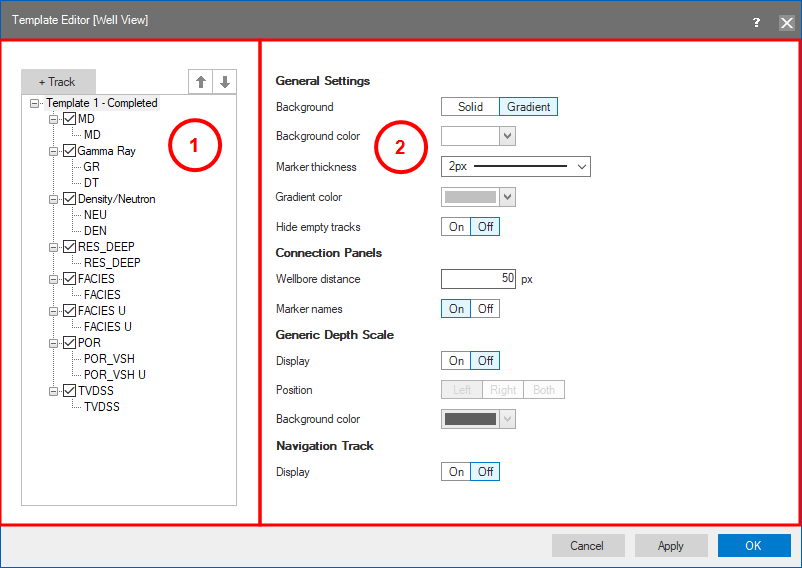Select the RES_DEEP curve tree item
This screenshot has width=802, height=568.
pyautogui.click(x=112, y=263)
